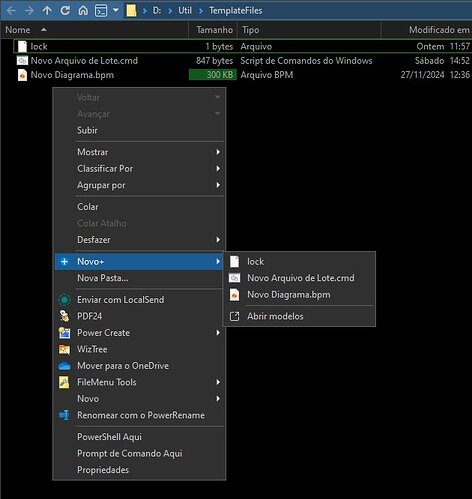Image resolution: width=472 pixels, height=499 pixels.
Task: Click the PDF24 icon
Action: [64, 316]
